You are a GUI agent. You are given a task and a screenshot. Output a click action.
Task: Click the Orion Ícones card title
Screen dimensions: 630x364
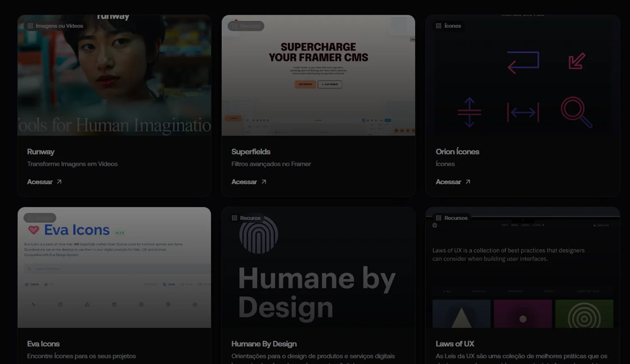click(458, 152)
